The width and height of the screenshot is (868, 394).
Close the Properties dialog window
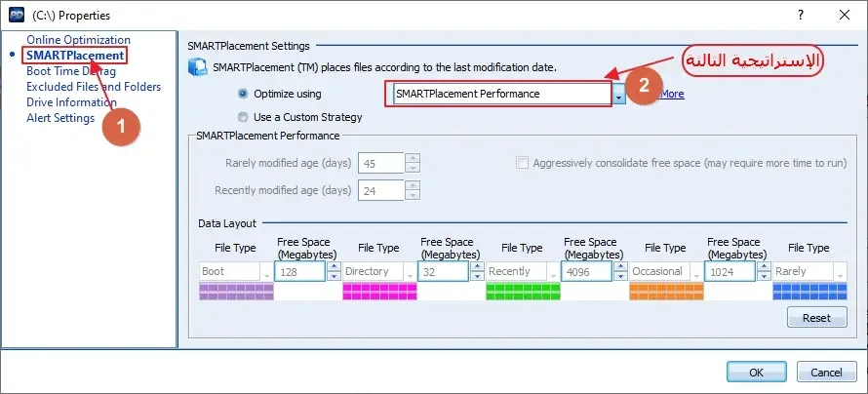click(x=845, y=15)
